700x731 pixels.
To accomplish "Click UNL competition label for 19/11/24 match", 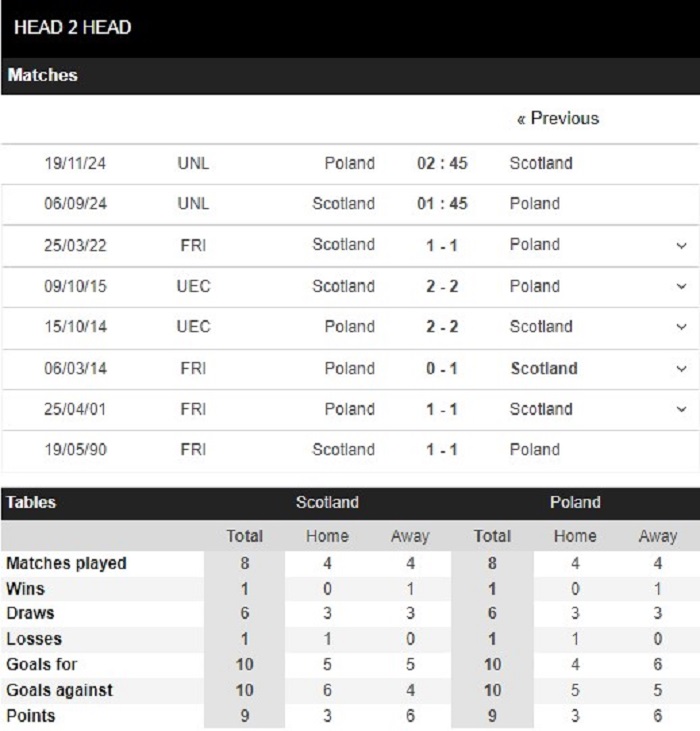I will coord(193,164).
